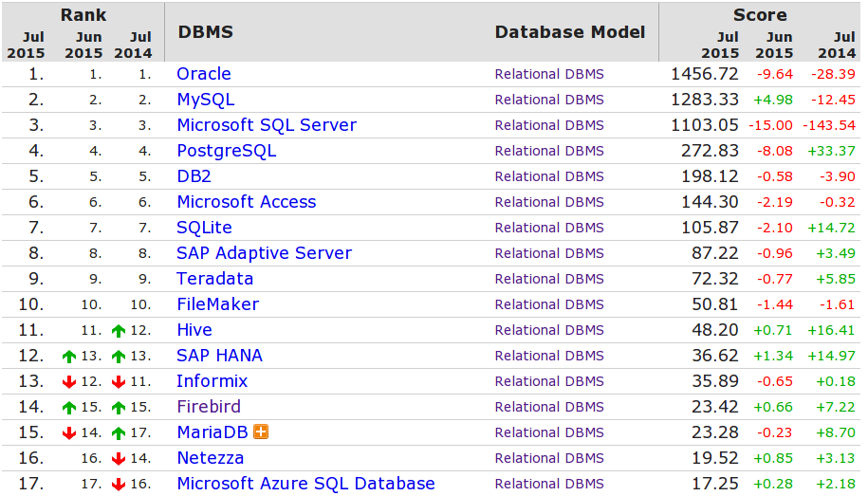This screenshot has width=868, height=496.
Task: Click Informix's red arrow for July 2014 rank
Action: pos(118,381)
